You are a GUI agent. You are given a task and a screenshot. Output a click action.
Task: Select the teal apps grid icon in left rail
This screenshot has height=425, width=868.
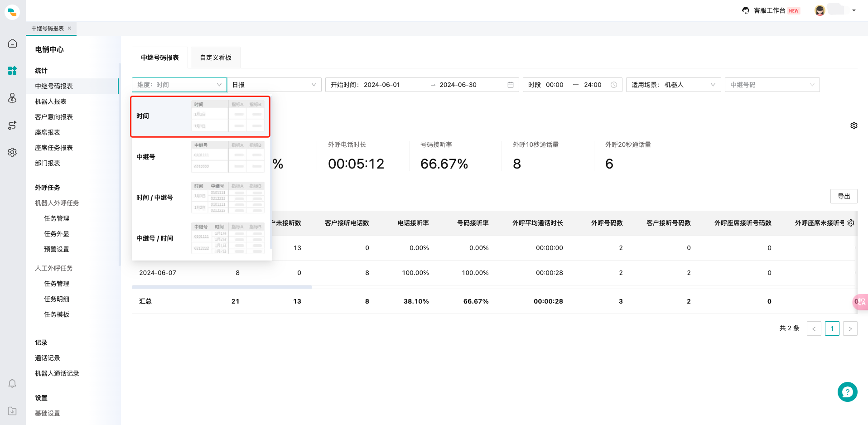click(12, 71)
